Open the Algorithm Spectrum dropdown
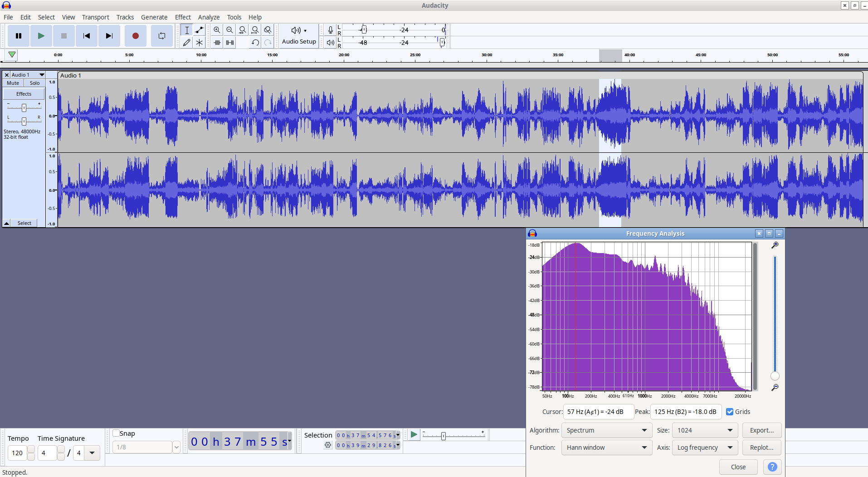This screenshot has width=868, height=477. pos(607,430)
